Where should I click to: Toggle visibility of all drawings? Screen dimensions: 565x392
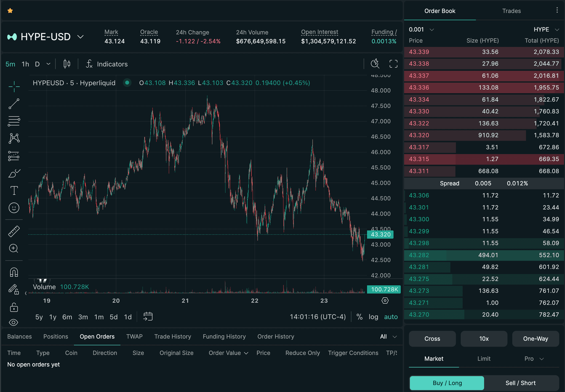point(14,322)
